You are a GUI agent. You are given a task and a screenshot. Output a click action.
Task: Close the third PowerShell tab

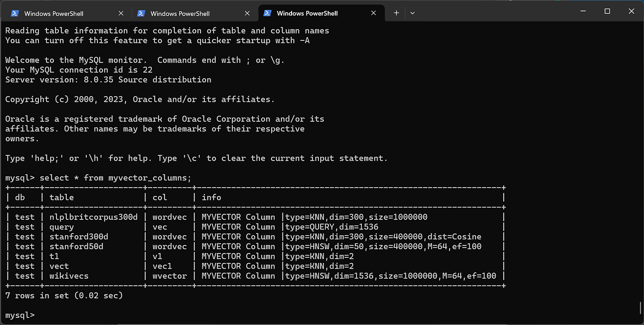pyautogui.click(x=374, y=13)
